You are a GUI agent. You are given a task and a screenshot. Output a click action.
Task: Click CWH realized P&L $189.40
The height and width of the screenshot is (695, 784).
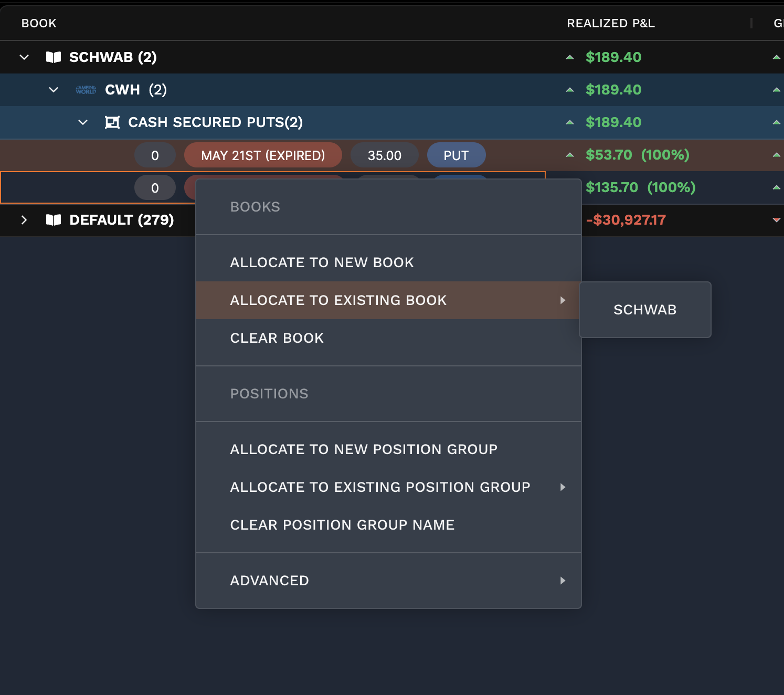pos(613,90)
